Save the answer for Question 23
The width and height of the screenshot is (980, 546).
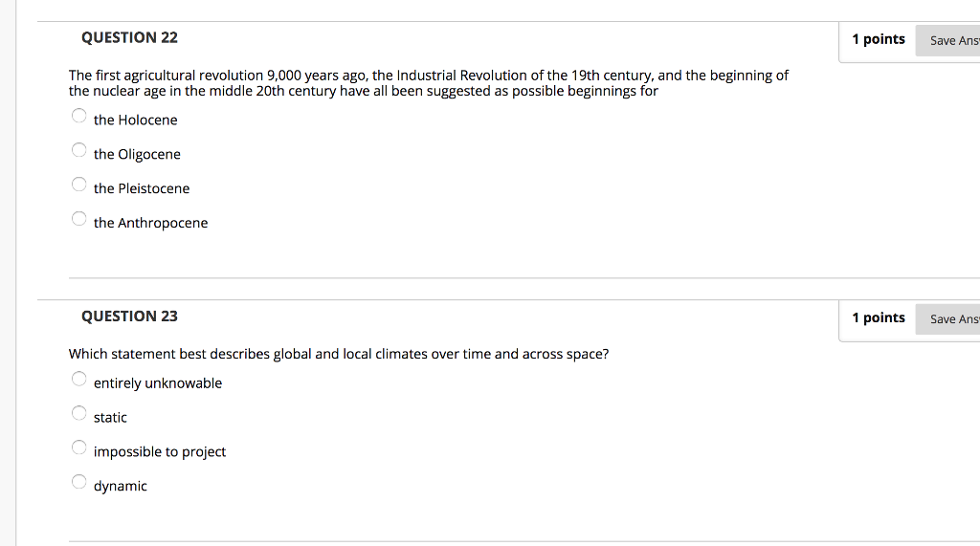pos(948,319)
